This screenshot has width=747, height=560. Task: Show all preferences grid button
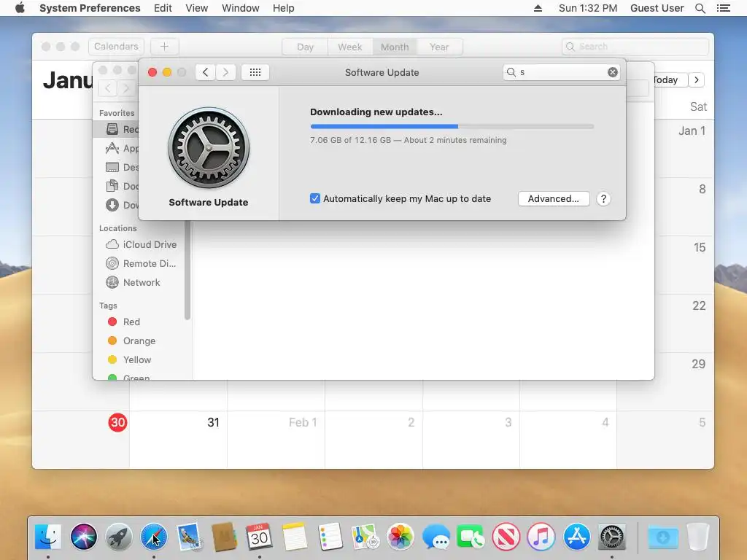[255, 72]
